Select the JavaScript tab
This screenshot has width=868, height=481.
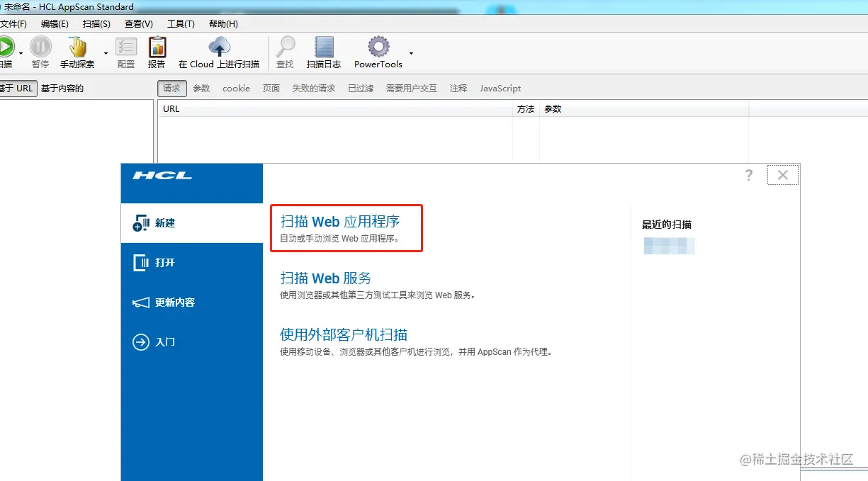click(500, 89)
